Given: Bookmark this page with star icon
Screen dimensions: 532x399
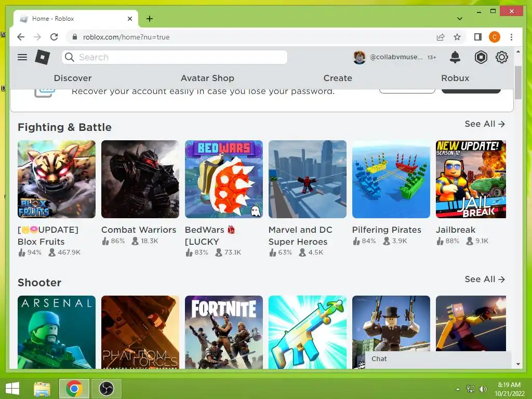Looking at the screenshot, I should (457, 37).
